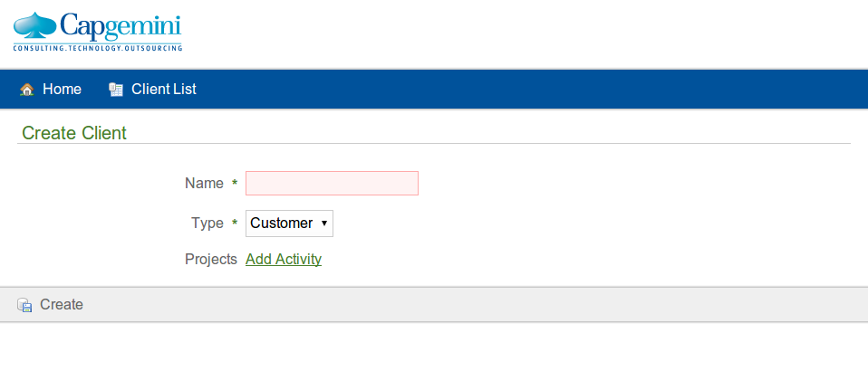Image resolution: width=868 pixels, height=371 pixels.
Task: Focus the Name text input field
Action: click(x=332, y=184)
